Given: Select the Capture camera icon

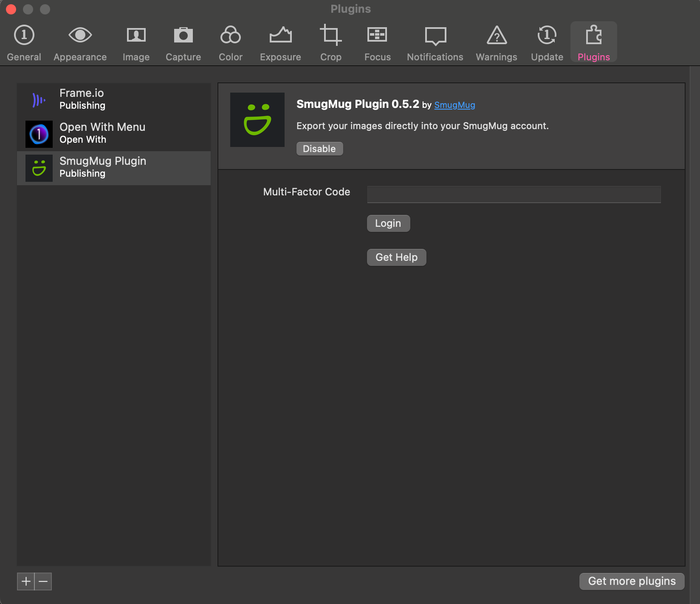Looking at the screenshot, I should tap(183, 36).
